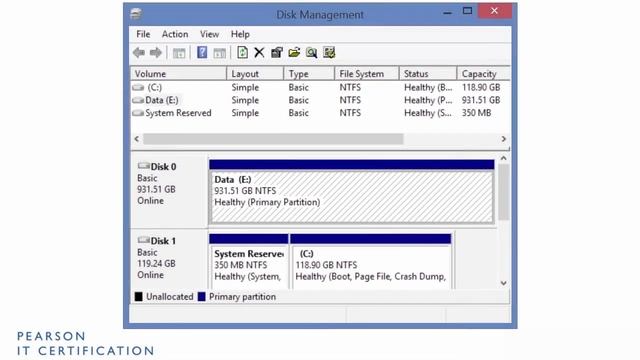Click the Disk 1 label panel
This screenshot has width=640, height=360.
click(x=169, y=260)
